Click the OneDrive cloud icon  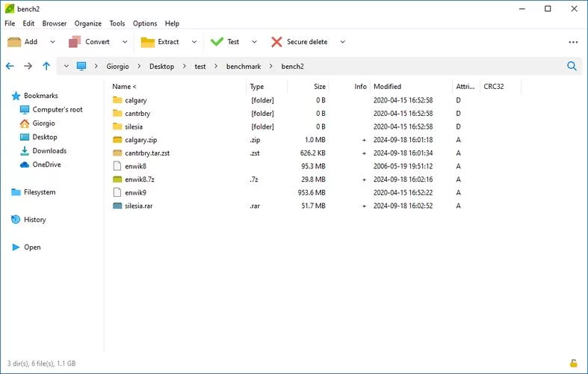click(25, 165)
